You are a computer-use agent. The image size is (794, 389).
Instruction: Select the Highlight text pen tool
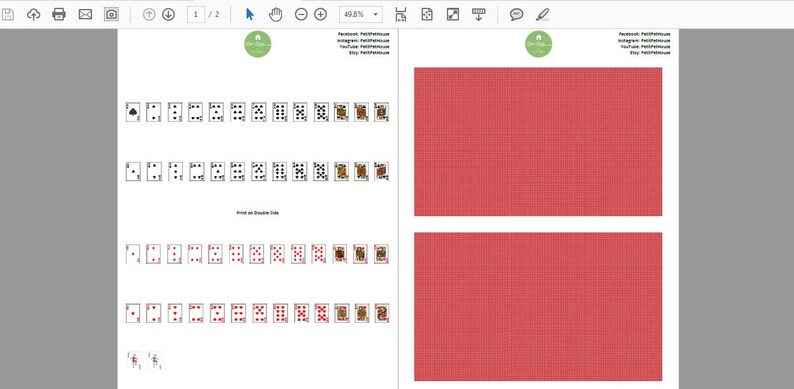coord(542,14)
